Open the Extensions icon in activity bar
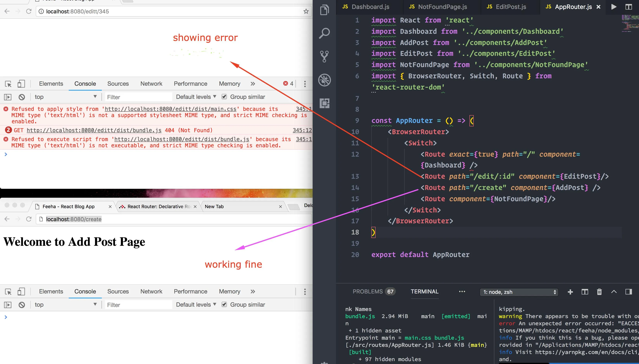The width and height of the screenshot is (639, 364). point(325,103)
